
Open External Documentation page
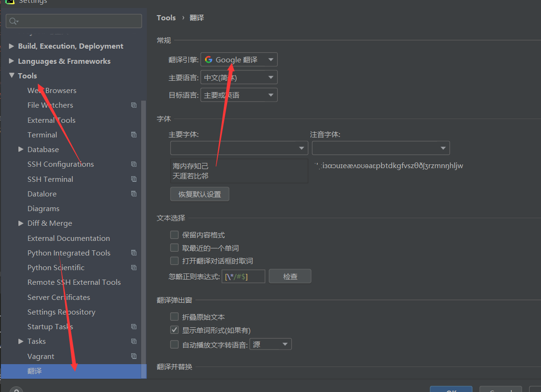point(68,238)
